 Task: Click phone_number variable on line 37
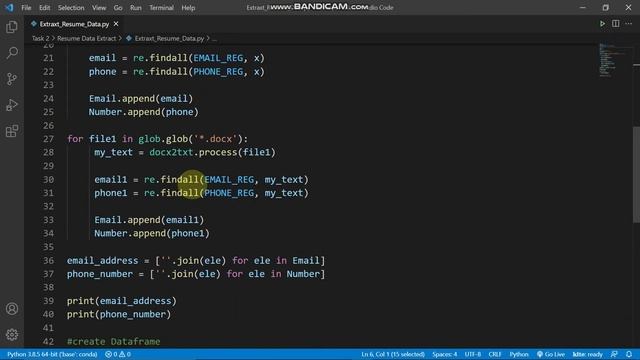100,274
